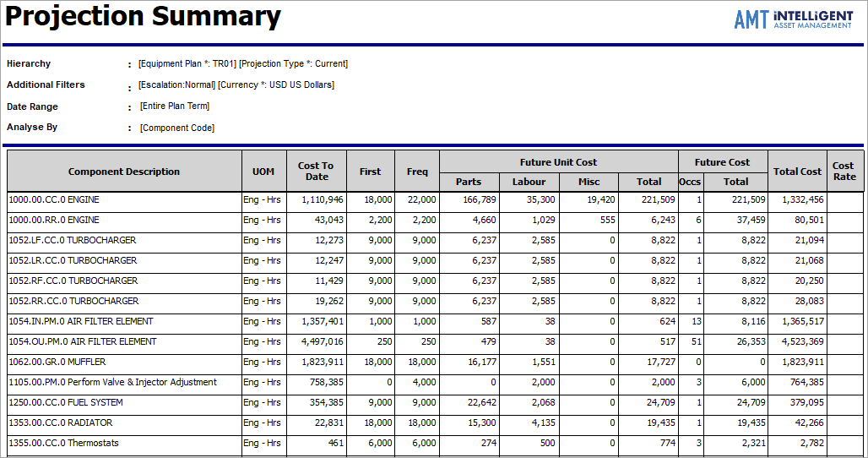Image resolution: width=868 pixels, height=458 pixels.
Task: Click the Component Description column header
Action: click(x=124, y=172)
